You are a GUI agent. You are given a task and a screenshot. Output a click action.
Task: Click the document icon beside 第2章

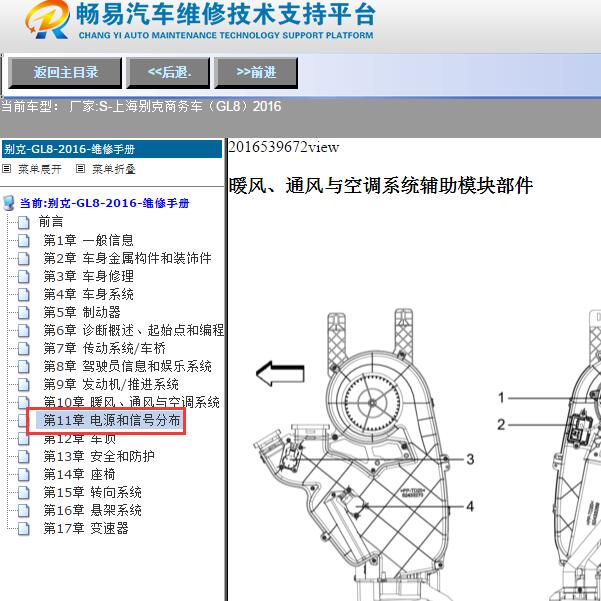click(23, 259)
